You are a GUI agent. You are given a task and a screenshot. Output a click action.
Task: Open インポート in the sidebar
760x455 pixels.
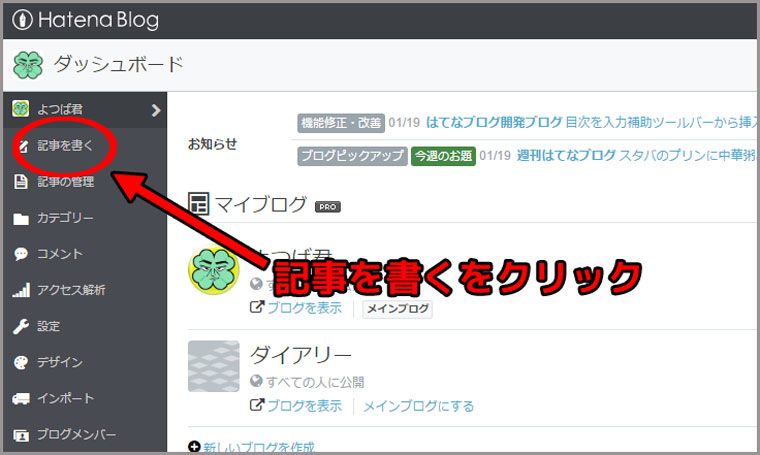click(x=65, y=398)
